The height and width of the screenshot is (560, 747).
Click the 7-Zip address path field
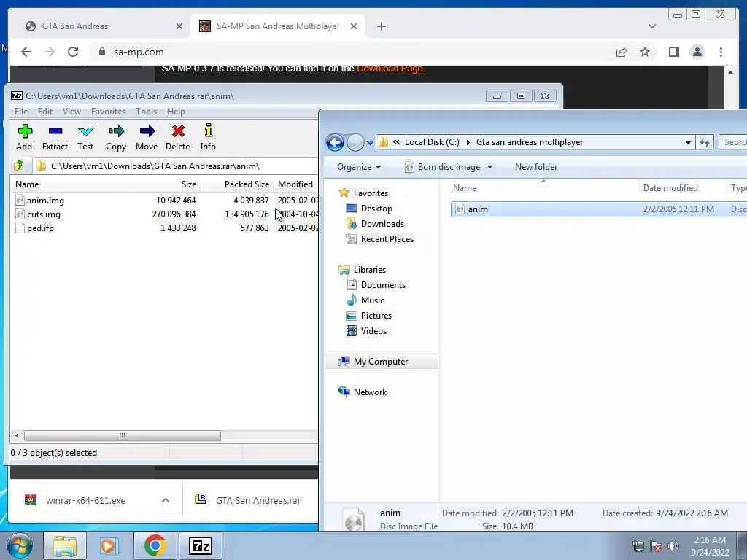click(x=177, y=166)
